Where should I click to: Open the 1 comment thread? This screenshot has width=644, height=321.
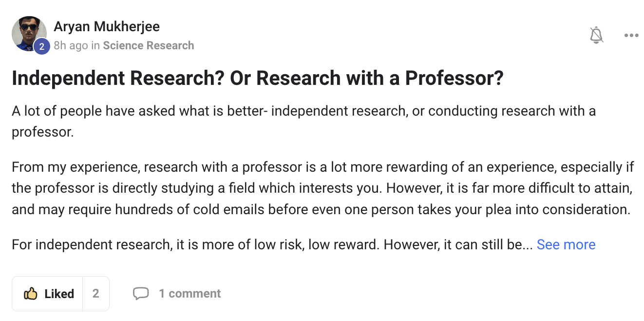pyautogui.click(x=189, y=294)
